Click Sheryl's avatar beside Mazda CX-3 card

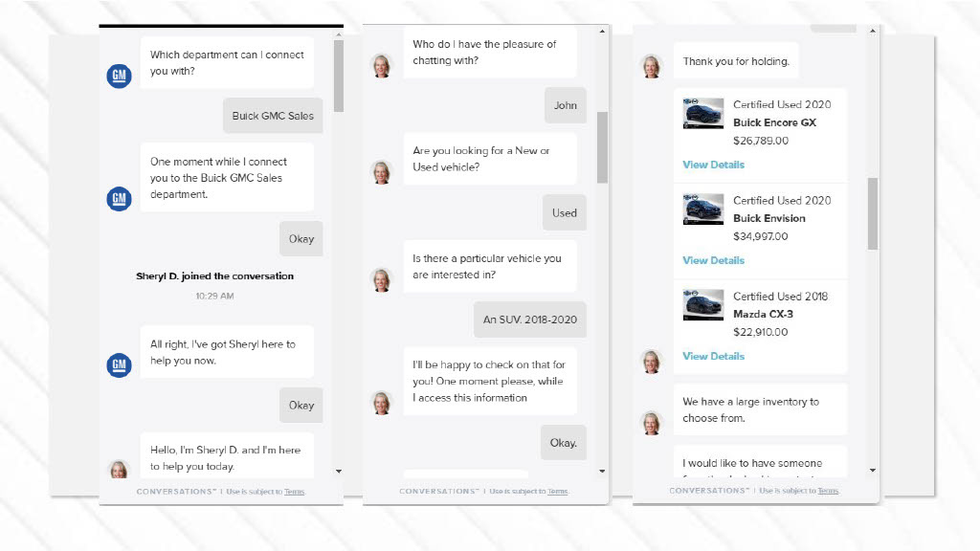pos(652,361)
